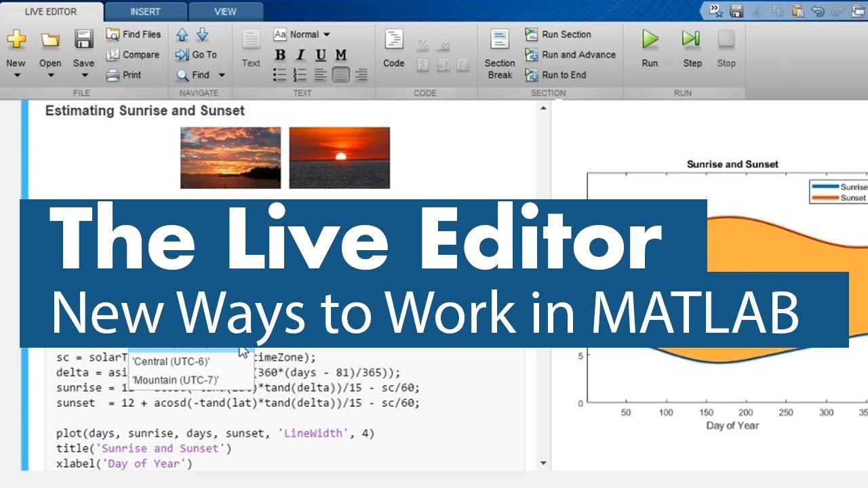This screenshot has height=488, width=868.
Task: Select the red sunset thumbnail image
Action: click(340, 158)
